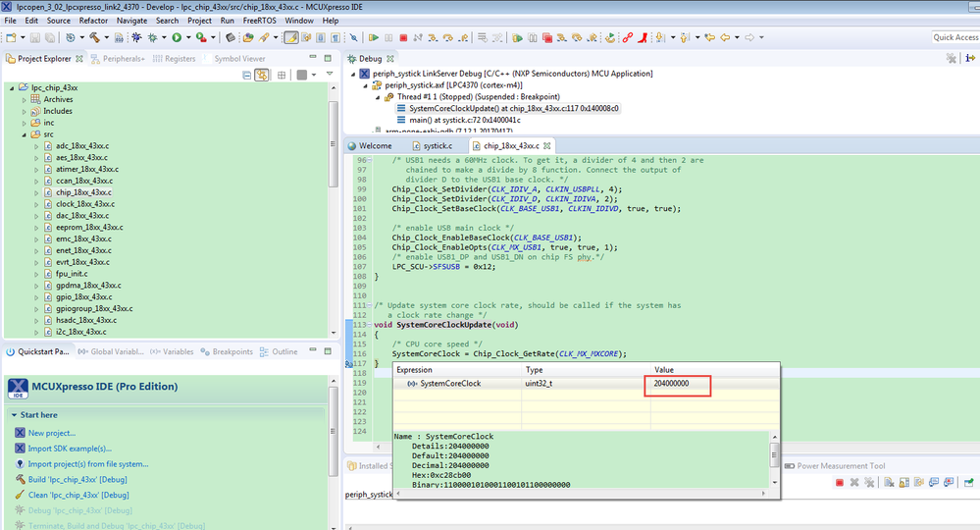Switch to the systick.c editor tab

point(437,145)
